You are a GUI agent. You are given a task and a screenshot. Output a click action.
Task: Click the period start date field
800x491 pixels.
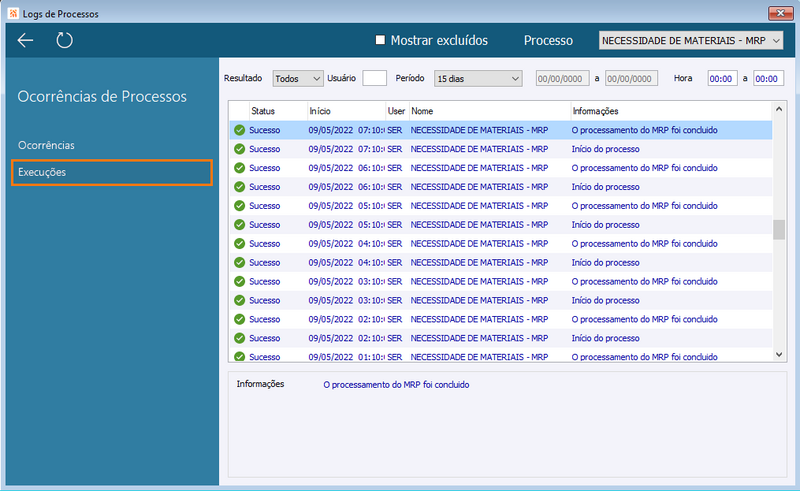562,79
